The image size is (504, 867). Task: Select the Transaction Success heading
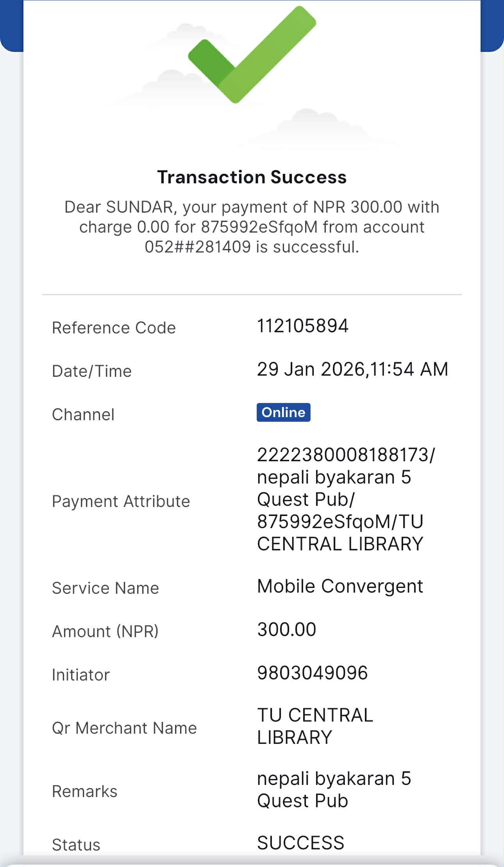(252, 177)
